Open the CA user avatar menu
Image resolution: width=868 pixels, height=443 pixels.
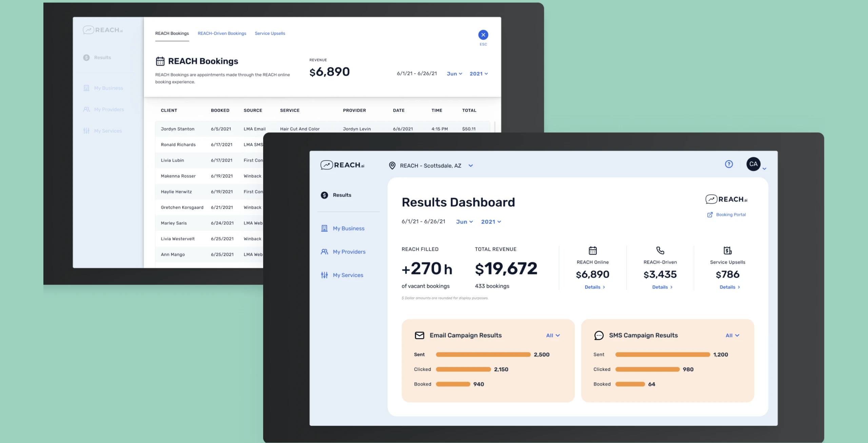click(753, 164)
